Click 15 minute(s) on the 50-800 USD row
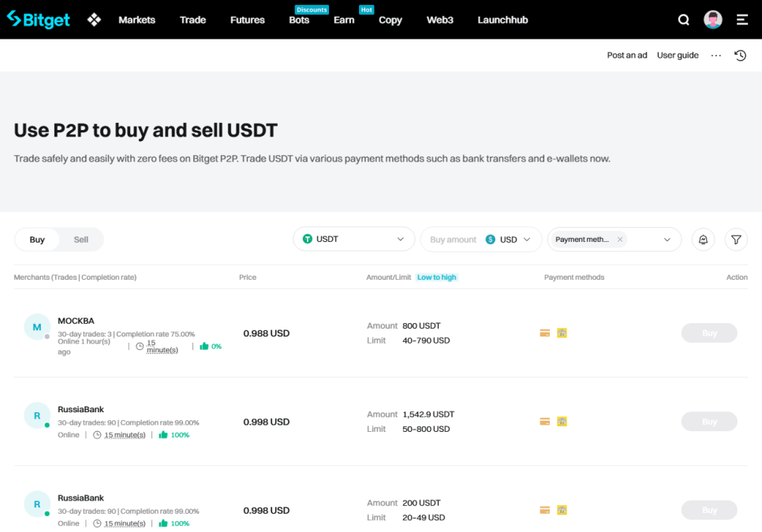Image resolution: width=762 pixels, height=532 pixels. tap(125, 435)
